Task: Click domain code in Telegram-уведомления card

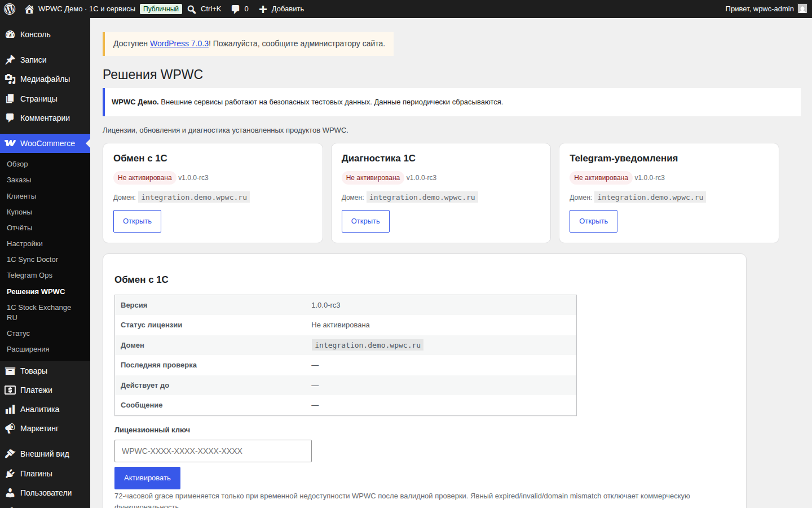Action: coord(650,198)
